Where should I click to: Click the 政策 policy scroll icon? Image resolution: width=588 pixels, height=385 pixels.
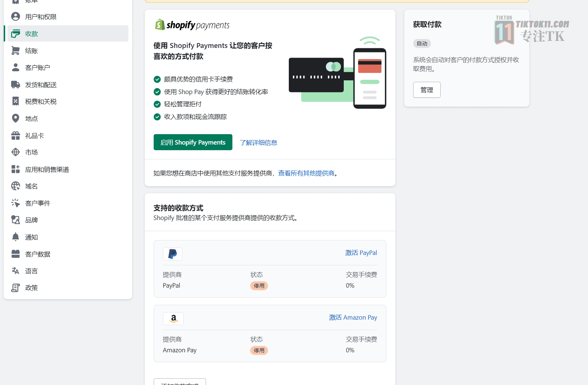pos(16,288)
